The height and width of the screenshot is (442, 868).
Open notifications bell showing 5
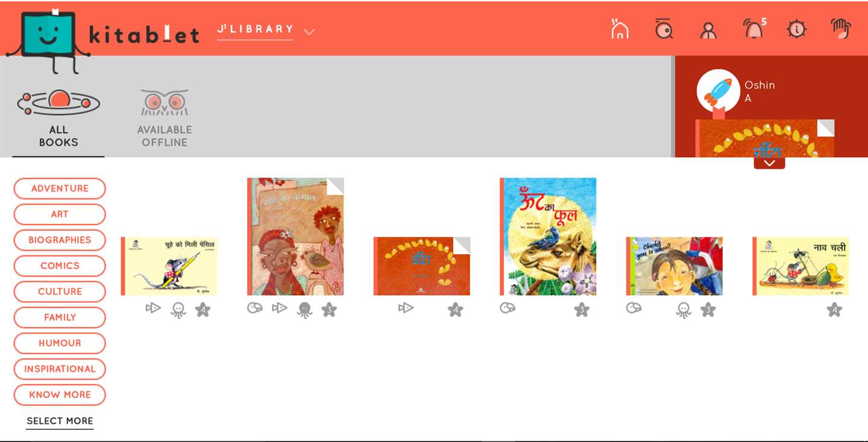(754, 28)
